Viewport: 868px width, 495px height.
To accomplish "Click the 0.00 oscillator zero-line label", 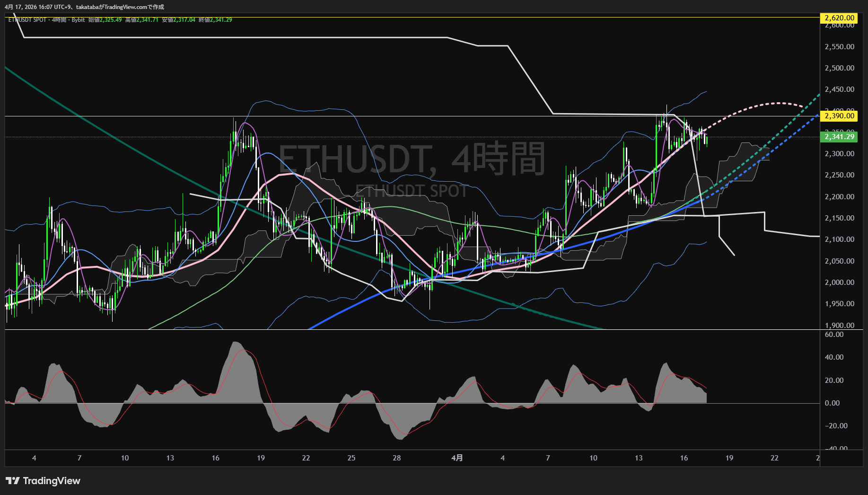I will (x=832, y=403).
